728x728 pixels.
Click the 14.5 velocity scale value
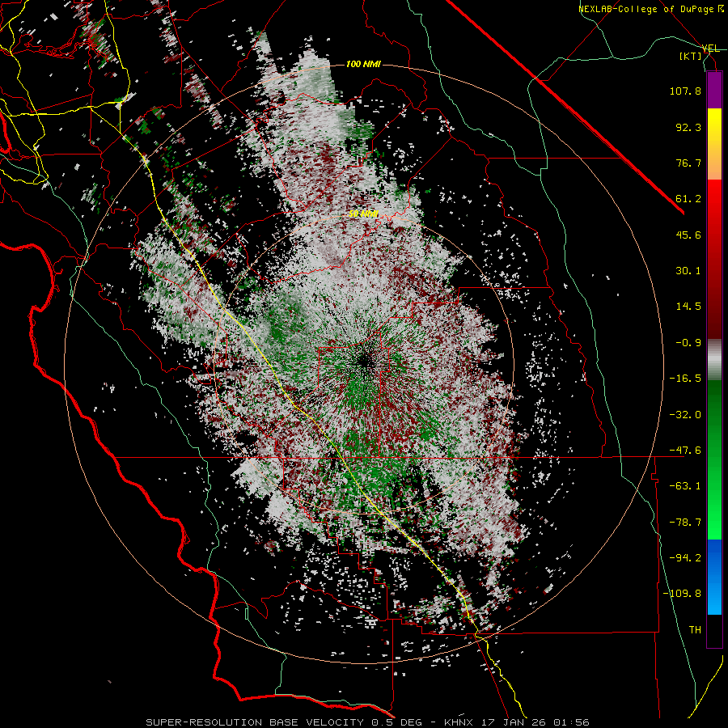(688, 307)
